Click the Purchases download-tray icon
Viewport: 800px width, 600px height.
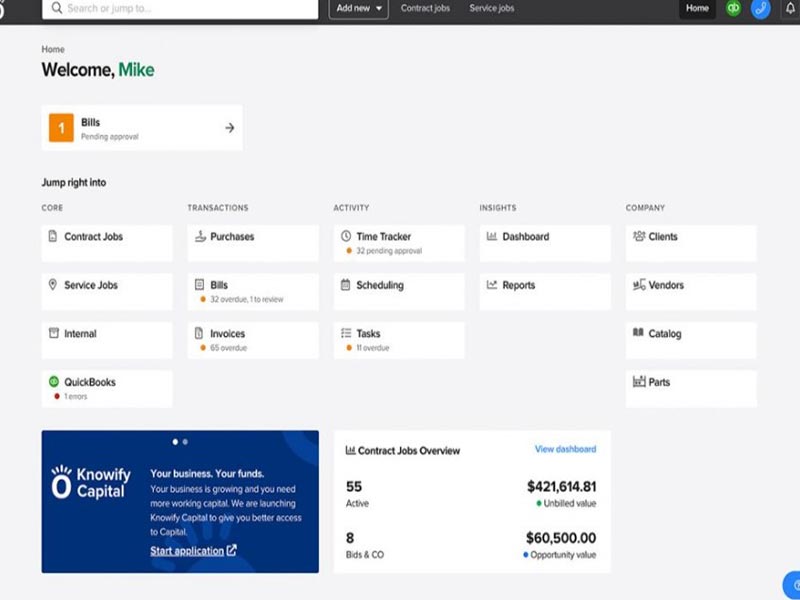click(x=200, y=236)
